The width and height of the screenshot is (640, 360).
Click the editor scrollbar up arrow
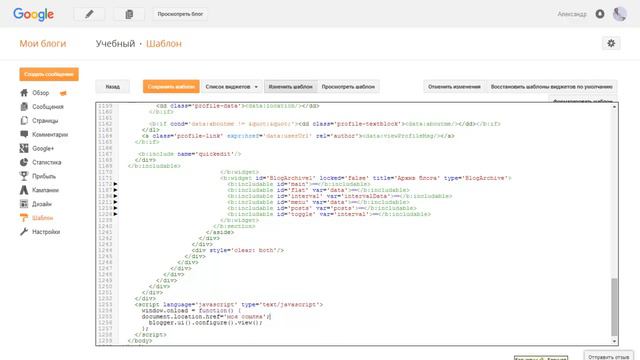pos(614,107)
